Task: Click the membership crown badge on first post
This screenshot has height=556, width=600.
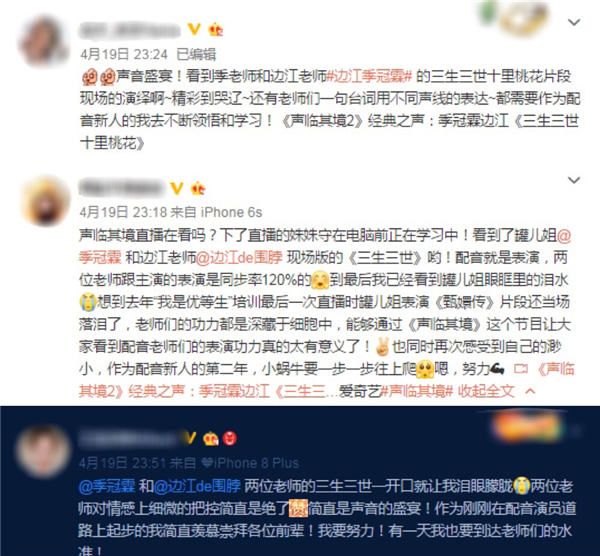Action: tap(216, 29)
